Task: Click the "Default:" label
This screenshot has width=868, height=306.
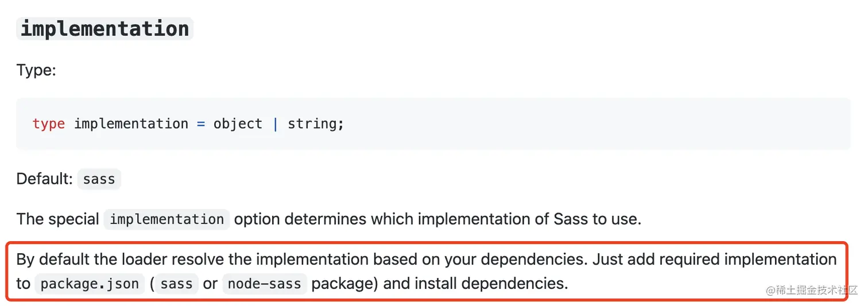Action: click(x=45, y=179)
